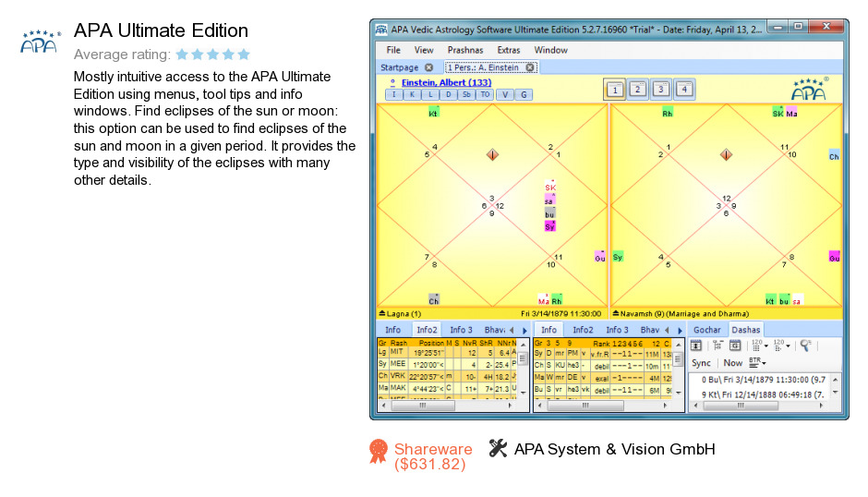Screen dimensions: 868x497
Task: Open the Window menu
Action: [550, 50]
